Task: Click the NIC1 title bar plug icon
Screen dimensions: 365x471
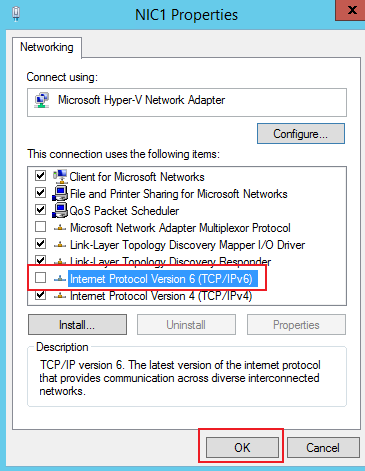Action: point(15,14)
